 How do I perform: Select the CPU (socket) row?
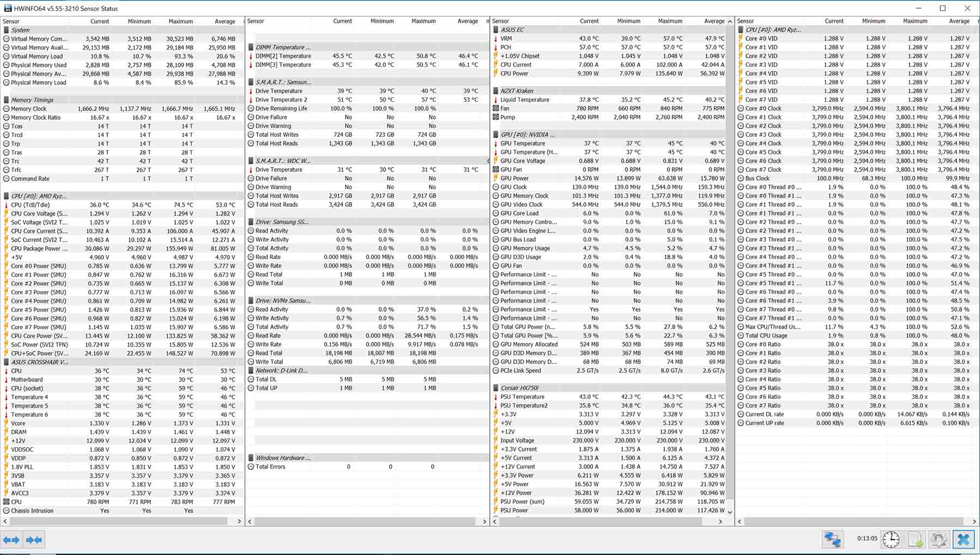point(122,388)
